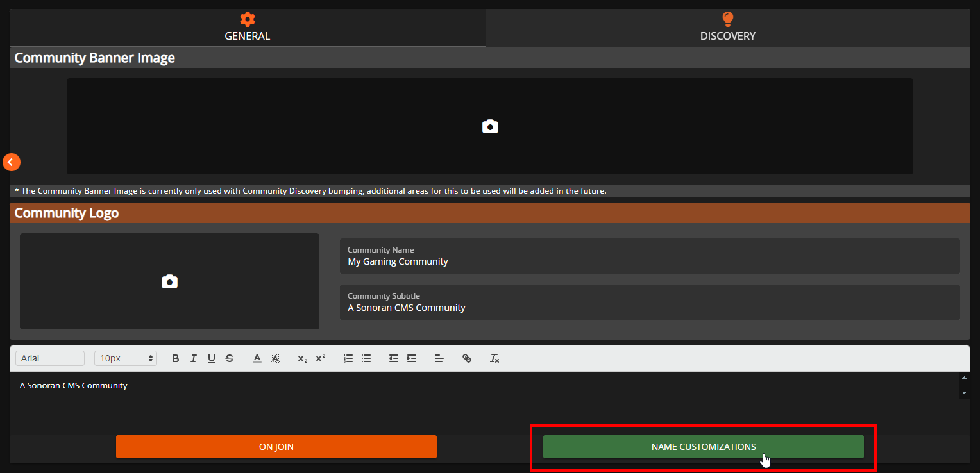Open the Arial font family picker
The height and width of the screenshot is (473, 980).
50,358
